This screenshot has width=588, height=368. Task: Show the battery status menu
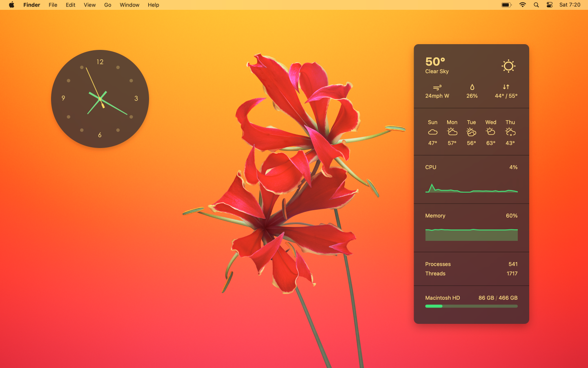[506, 5]
